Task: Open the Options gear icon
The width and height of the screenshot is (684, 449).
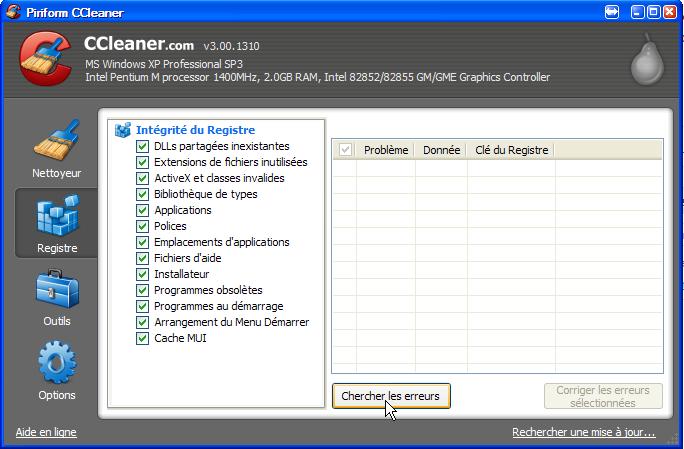Action: 57,363
